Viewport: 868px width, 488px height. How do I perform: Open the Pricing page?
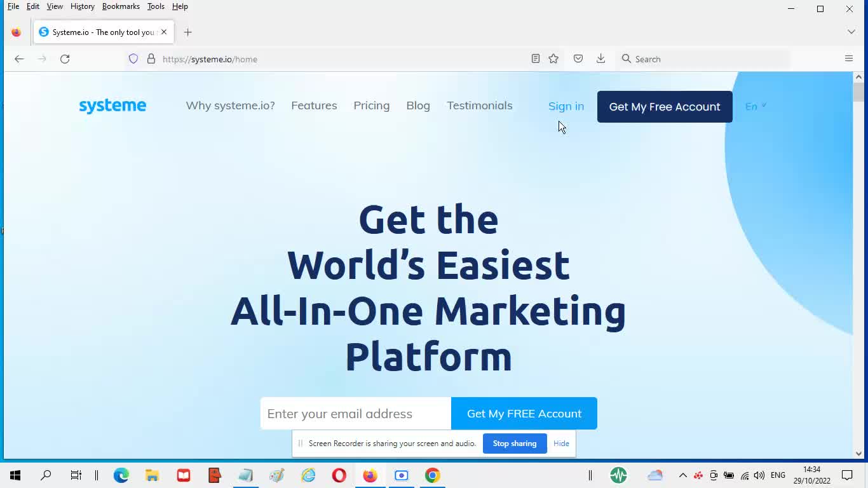coord(372,105)
